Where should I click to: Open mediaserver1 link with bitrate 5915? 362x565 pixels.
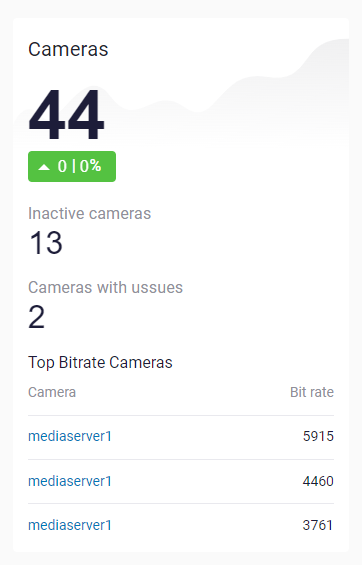[x=70, y=436]
